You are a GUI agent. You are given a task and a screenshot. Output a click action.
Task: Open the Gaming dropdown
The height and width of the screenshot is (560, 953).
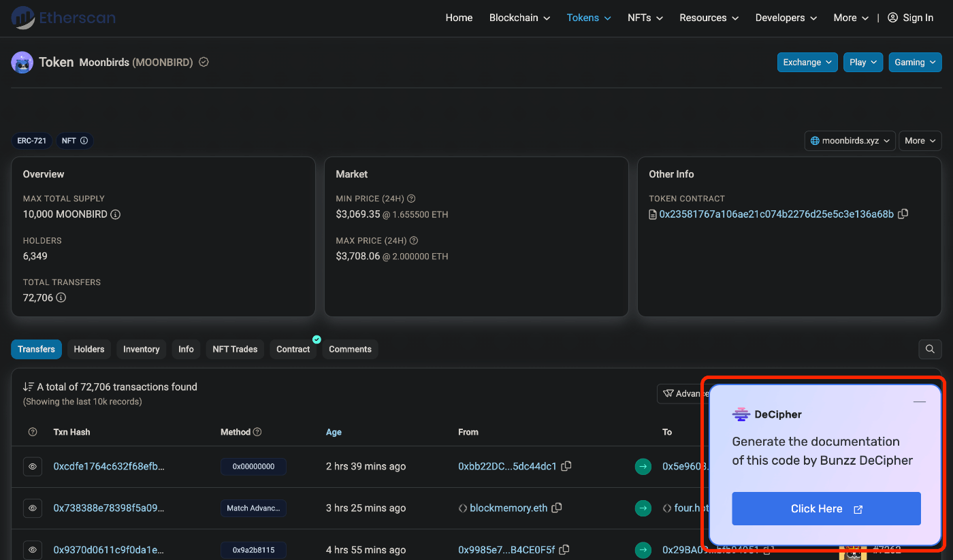click(915, 62)
